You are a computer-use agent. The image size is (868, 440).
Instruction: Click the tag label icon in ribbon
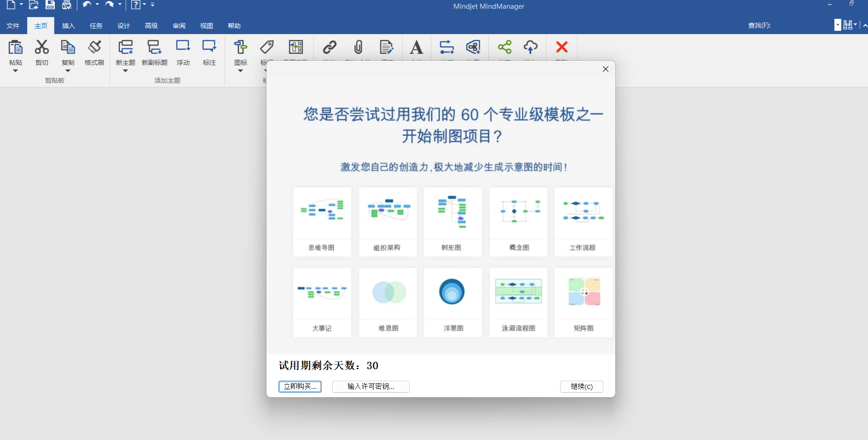point(266,47)
